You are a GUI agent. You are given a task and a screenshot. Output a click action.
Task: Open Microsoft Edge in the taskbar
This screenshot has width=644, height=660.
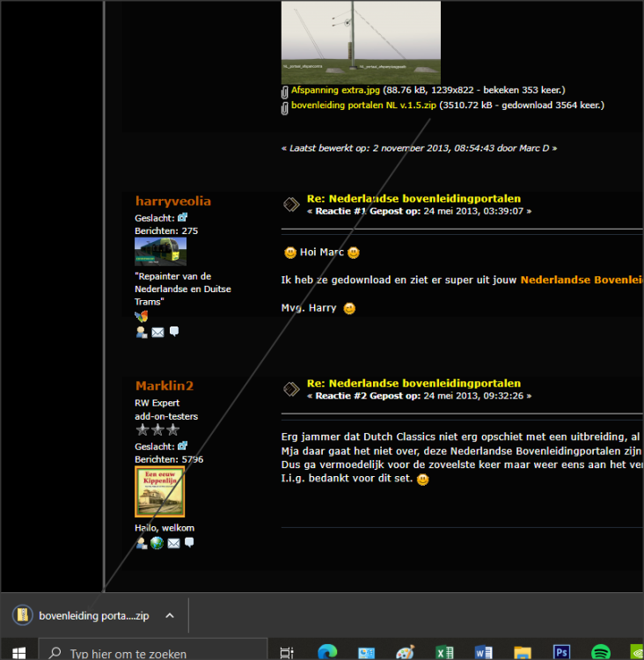click(326, 652)
